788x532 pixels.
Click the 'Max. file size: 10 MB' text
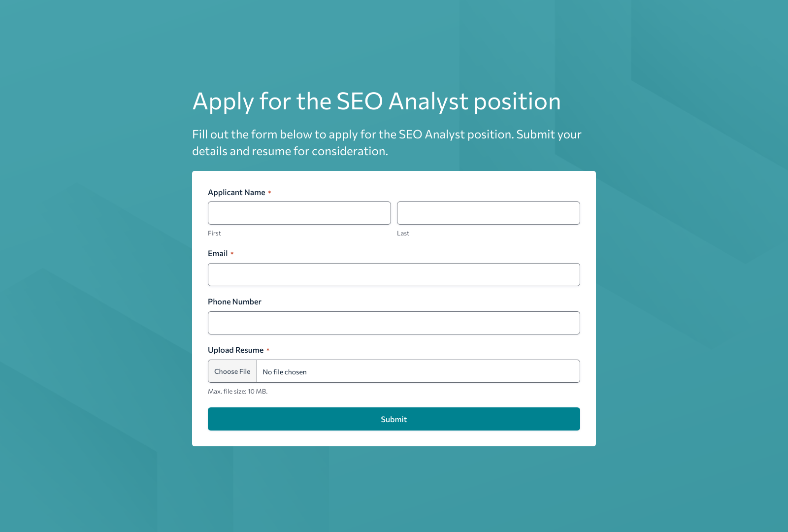pos(238,391)
